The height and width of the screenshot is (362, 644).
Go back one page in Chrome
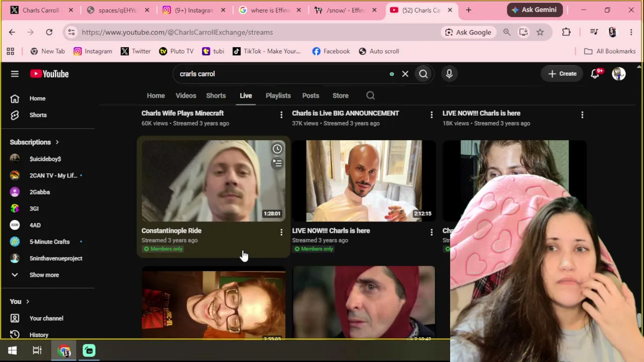pyautogui.click(x=12, y=32)
